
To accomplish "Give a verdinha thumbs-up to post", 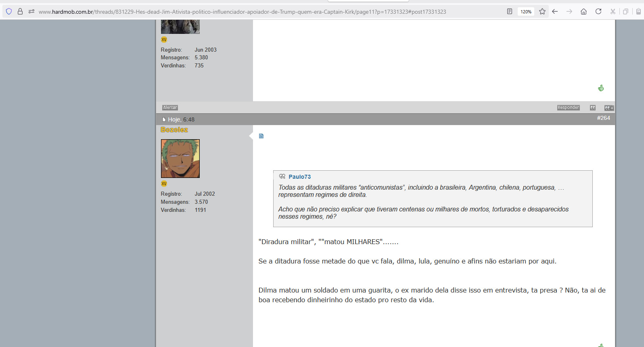I will click(x=601, y=88).
